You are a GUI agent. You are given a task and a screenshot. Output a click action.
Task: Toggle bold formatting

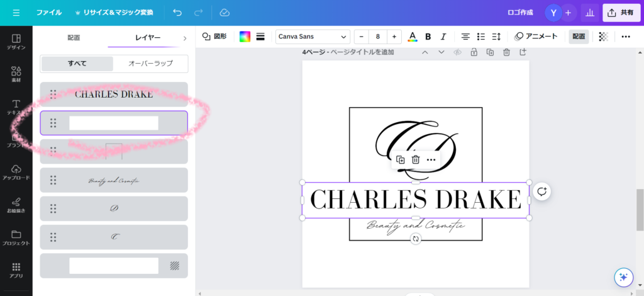tap(428, 37)
